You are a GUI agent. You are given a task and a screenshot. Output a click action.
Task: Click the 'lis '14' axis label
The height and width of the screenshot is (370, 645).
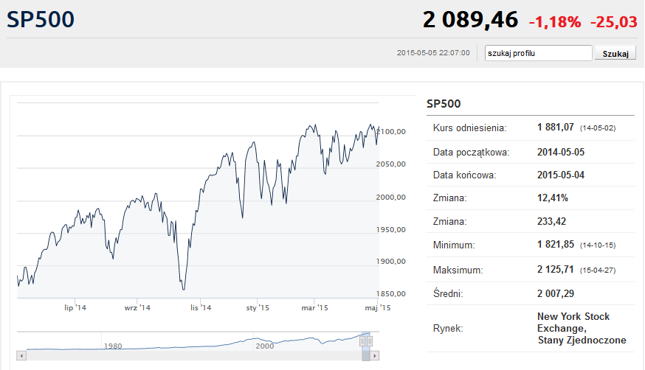(x=201, y=308)
